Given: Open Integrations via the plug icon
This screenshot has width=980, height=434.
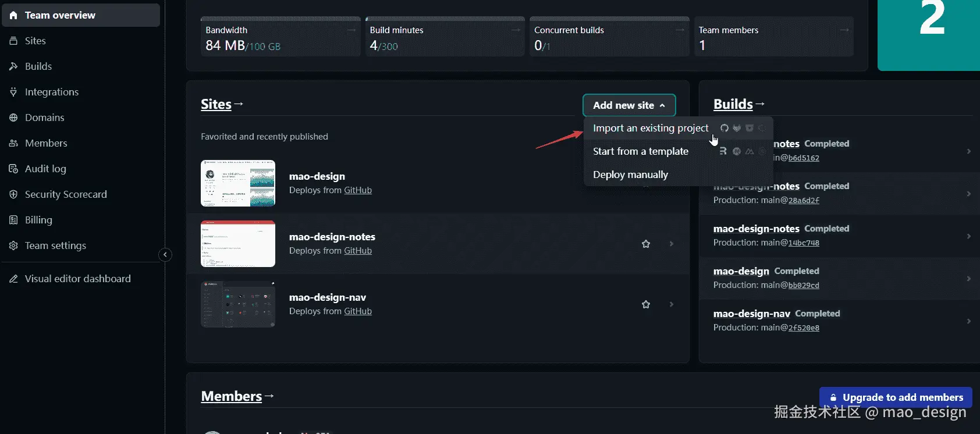Looking at the screenshot, I should [13, 92].
